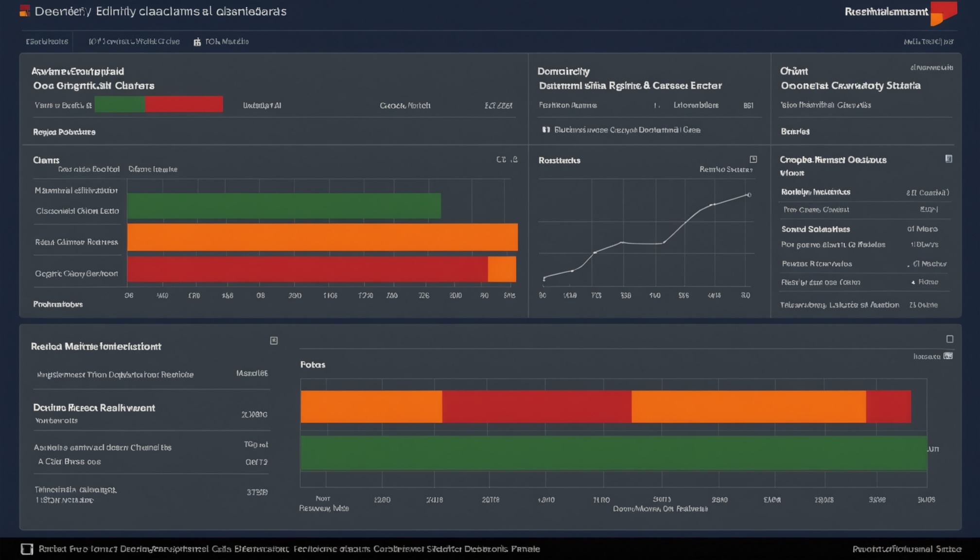Click the end point marker on the line chart
The width and height of the screenshot is (980, 560).
click(749, 195)
